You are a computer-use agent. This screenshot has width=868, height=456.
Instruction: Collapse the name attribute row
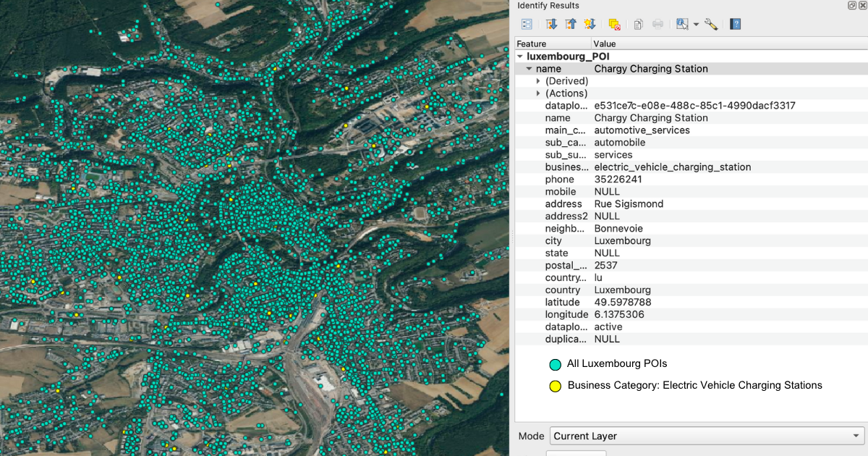529,68
